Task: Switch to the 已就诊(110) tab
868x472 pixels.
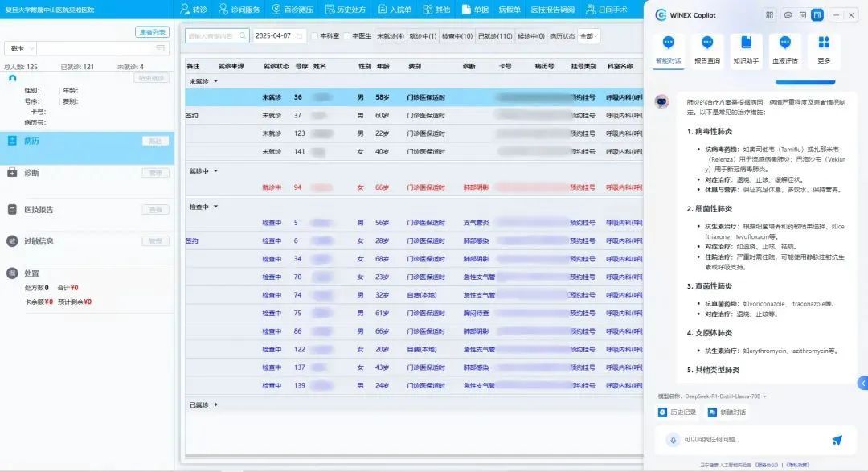Action: coord(494,36)
